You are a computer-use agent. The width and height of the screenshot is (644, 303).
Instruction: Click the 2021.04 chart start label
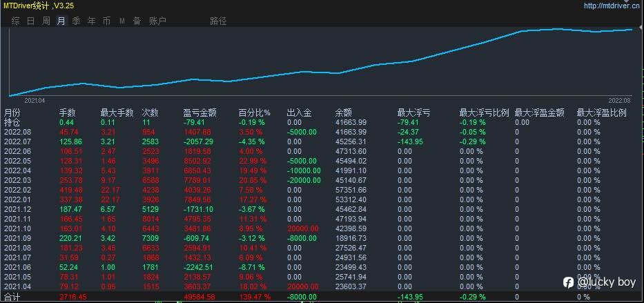(35, 101)
